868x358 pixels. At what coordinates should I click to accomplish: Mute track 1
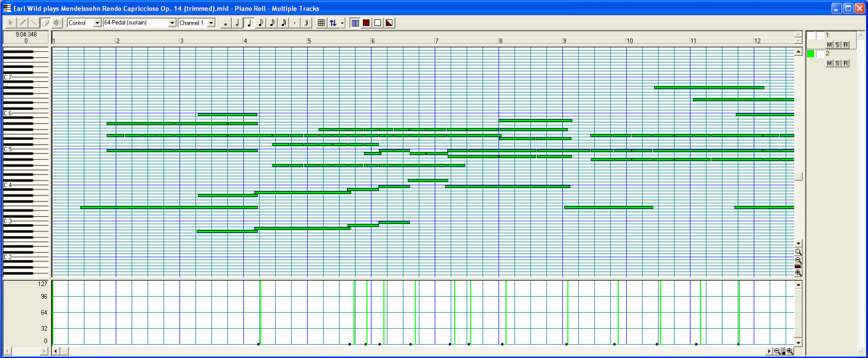click(829, 45)
